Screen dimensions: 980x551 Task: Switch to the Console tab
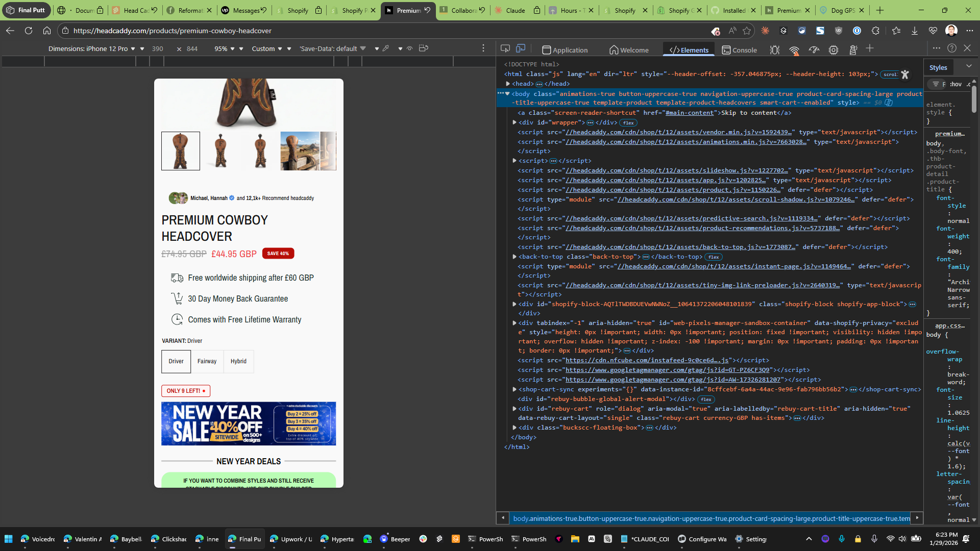click(739, 50)
